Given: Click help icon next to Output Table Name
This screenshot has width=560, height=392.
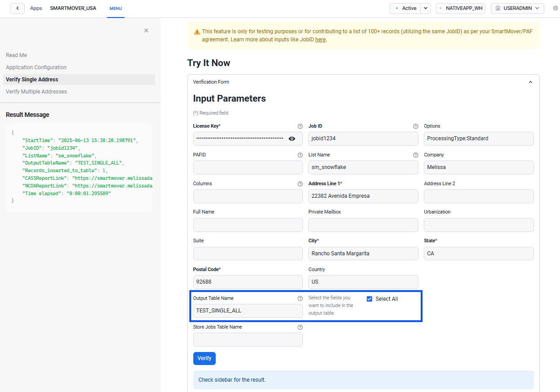Looking at the screenshot, I should click(300, 298).
